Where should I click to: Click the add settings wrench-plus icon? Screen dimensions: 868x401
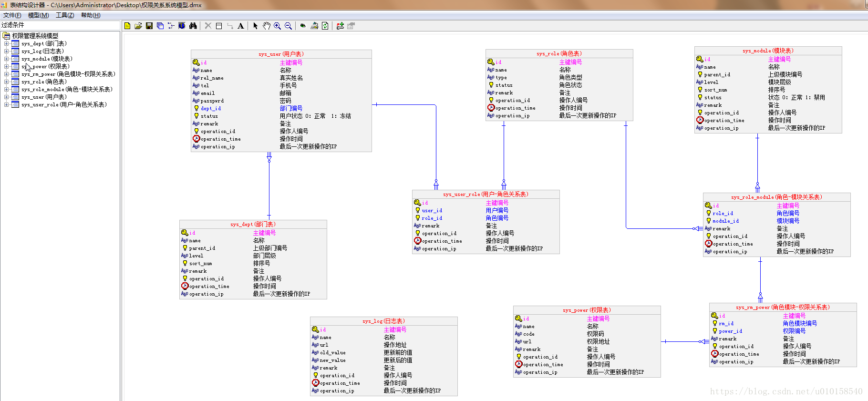pos(340,26)
